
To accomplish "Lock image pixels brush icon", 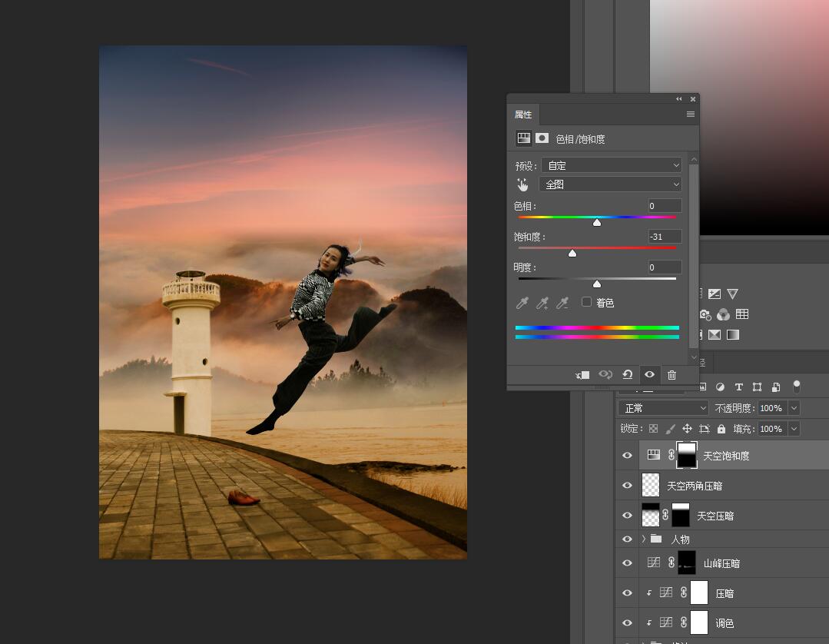I will [671, 429].
